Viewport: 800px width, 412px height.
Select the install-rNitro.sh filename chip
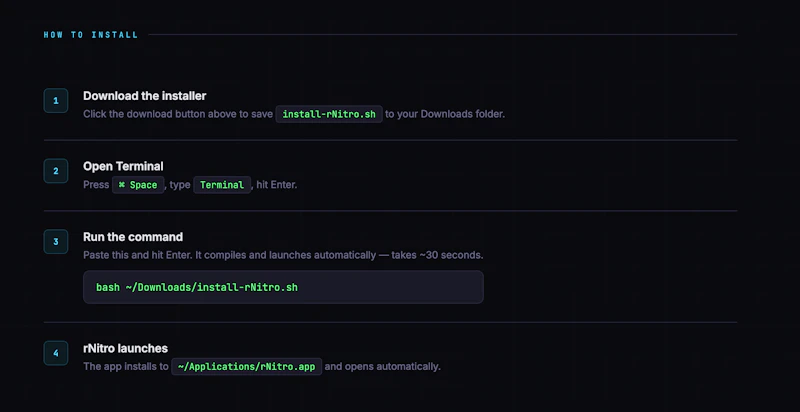[329, 114]
